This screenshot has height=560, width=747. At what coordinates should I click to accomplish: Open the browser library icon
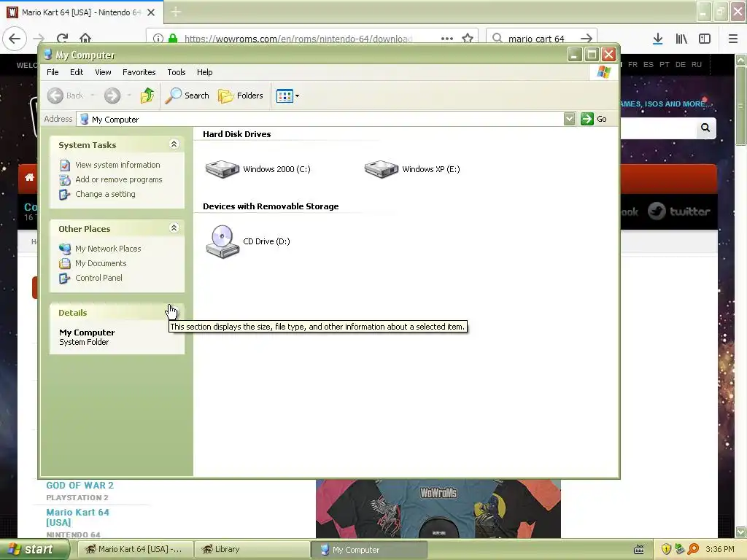[x=681, y=39]
